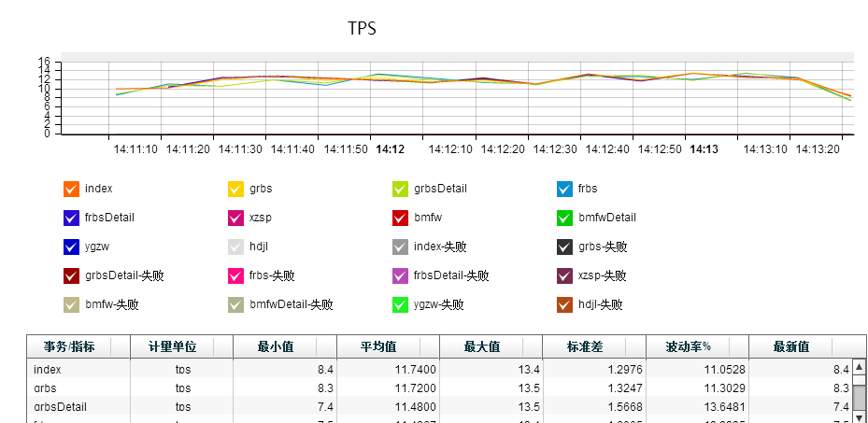Hide the grbsDetail-失败 series
This screenshot has width=868, height=423.
click(x=71, y=275)
